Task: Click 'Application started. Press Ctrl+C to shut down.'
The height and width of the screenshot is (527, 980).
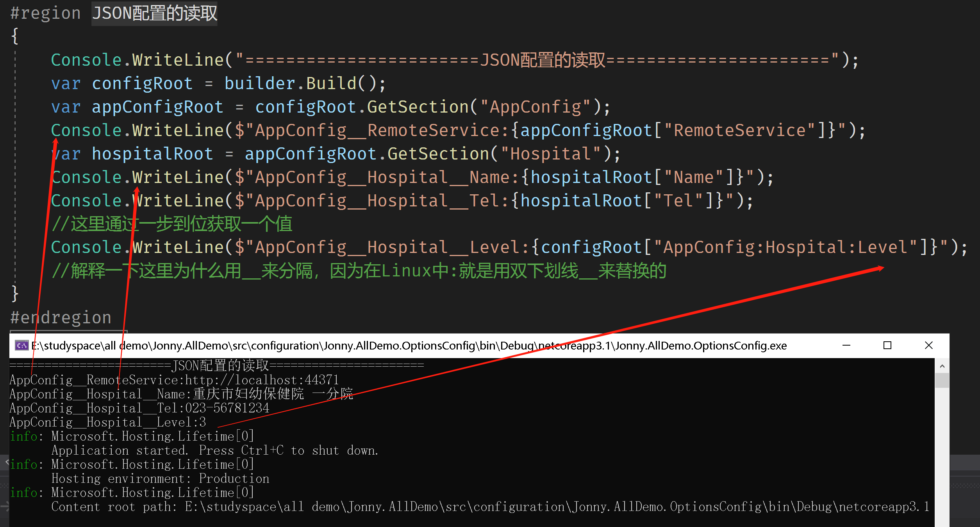Action: 215,450
